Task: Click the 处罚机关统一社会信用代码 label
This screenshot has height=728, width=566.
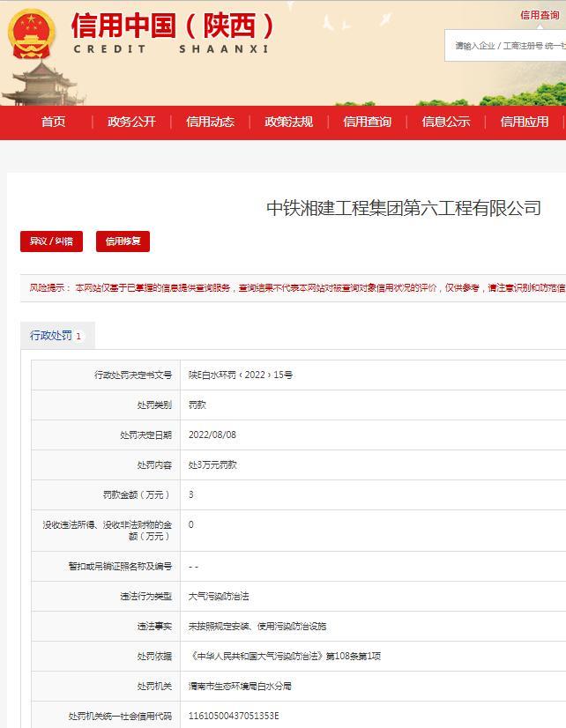Action: tap(120, 716)
